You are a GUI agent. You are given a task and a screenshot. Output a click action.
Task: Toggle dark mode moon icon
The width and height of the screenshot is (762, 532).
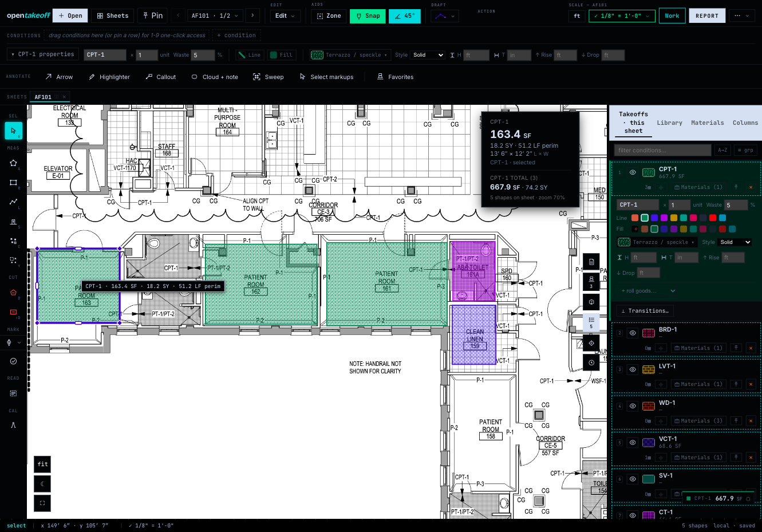43,484
